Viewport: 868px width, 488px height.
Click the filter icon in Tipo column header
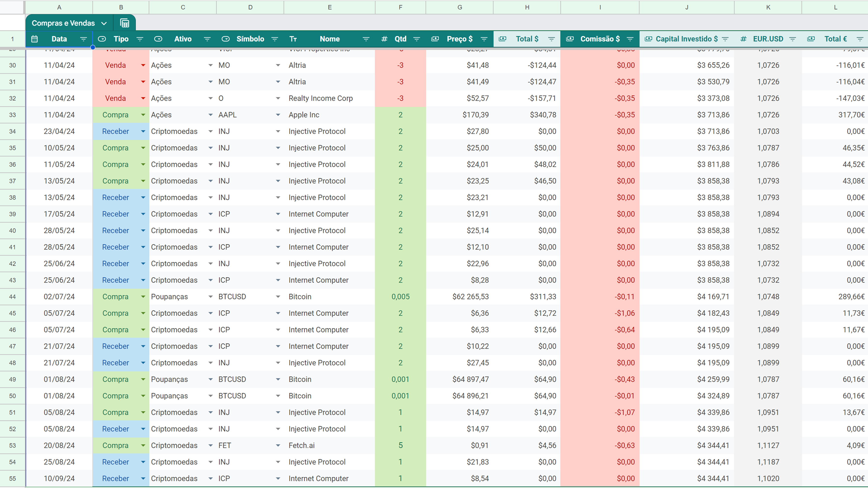(x=140, y=39)
